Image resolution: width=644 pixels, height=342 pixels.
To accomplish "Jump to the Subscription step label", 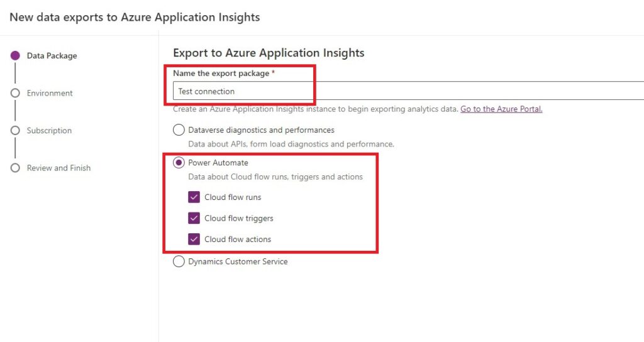I will pos(49,131).
